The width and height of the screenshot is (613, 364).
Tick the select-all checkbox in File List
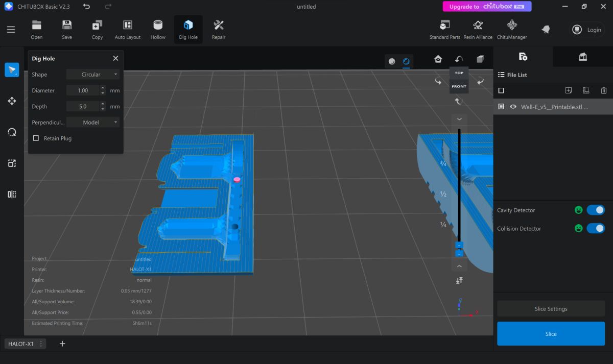501,90
